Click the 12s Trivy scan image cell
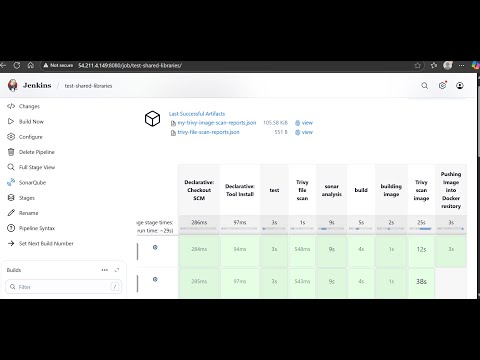480x360 pixels. coord(421,250)
